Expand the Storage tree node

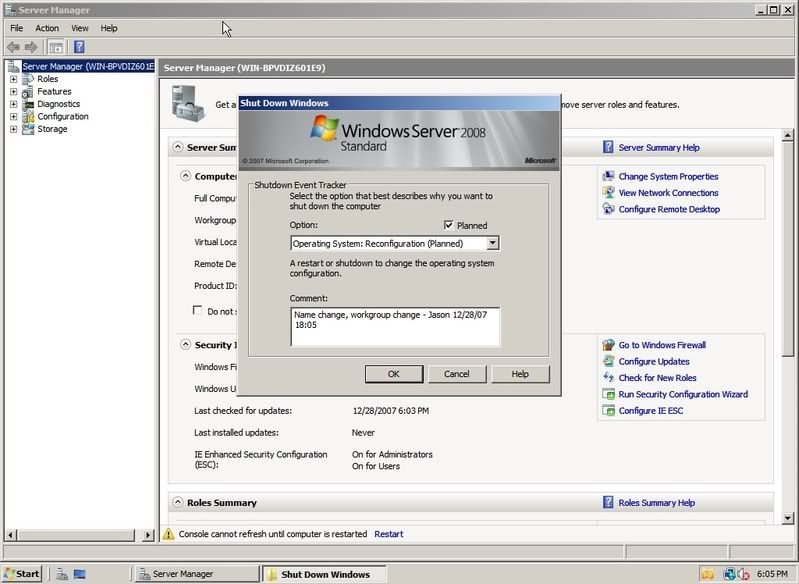point(13,129)
